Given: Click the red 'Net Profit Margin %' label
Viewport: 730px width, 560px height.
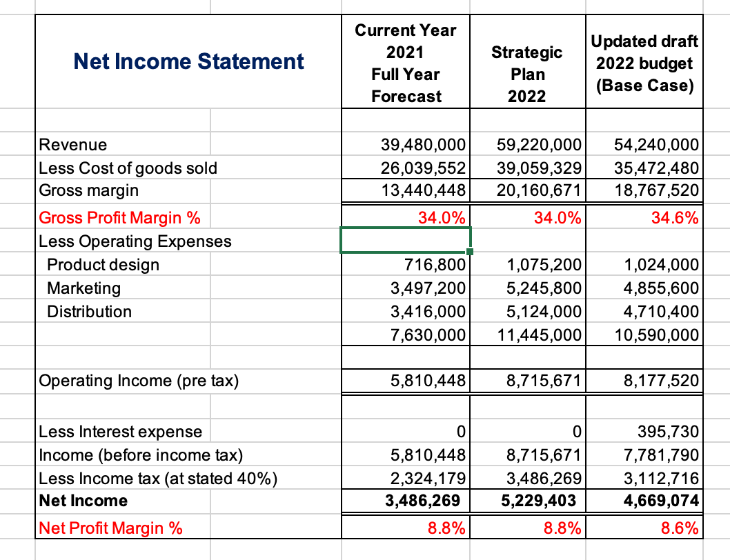Looking at the screenshot, I should tap(111, 528).
